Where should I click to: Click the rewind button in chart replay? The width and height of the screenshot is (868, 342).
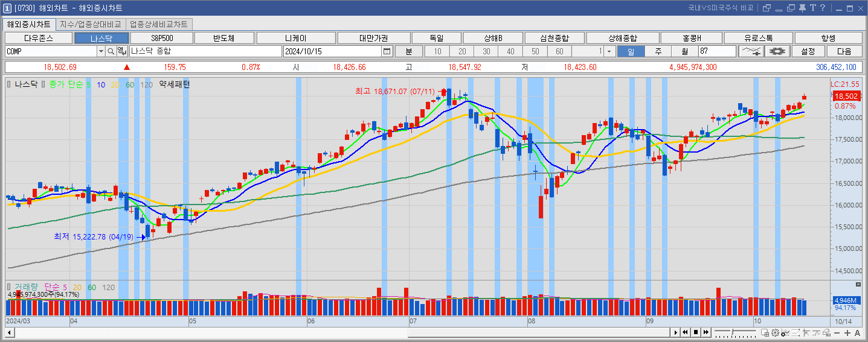click(x=686, y=332)
